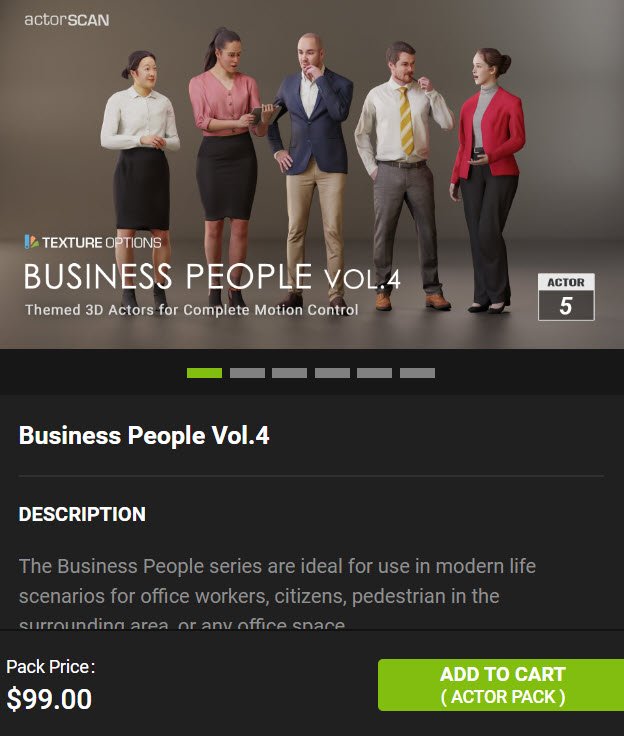Click the banner title BUSINESS PEOPLE VOL.4
The height and width of the screenshot is (736, 624).
212,276
